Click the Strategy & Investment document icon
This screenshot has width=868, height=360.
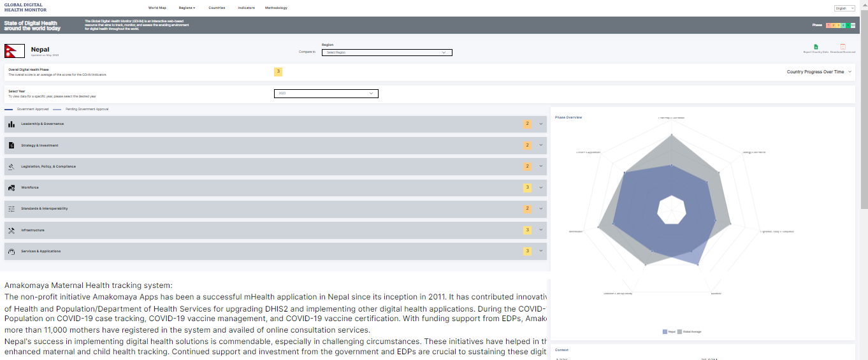click(x=11, y=145)
